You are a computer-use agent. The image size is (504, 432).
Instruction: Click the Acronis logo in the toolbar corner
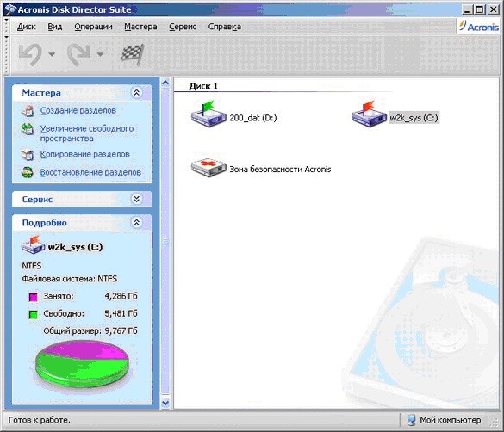click(x=479, y=27)
